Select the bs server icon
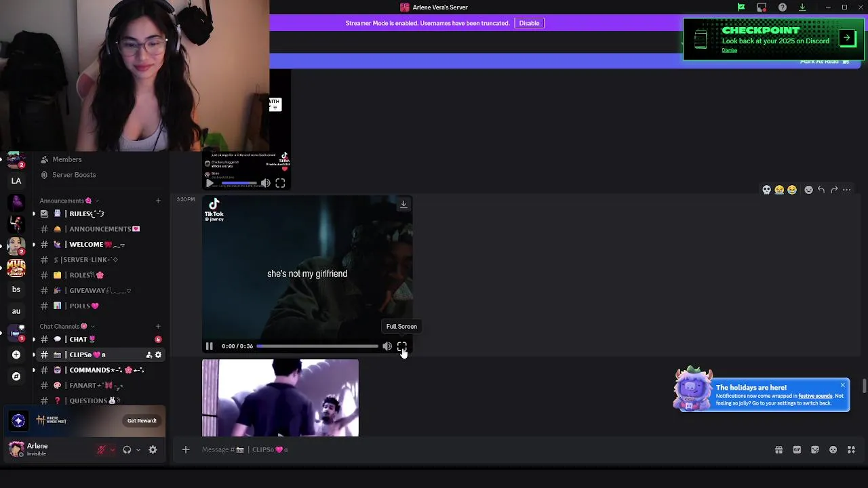The image size is (868, 488). tap(16, 289)
